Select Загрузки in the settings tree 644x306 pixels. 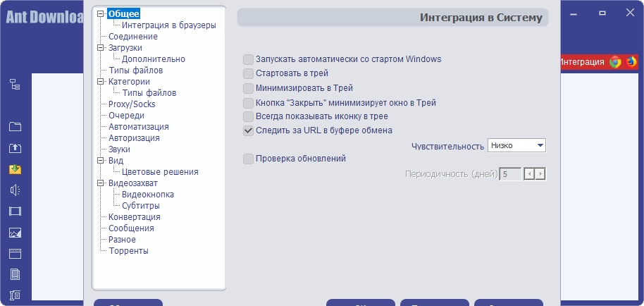click(x=125, y=48)
